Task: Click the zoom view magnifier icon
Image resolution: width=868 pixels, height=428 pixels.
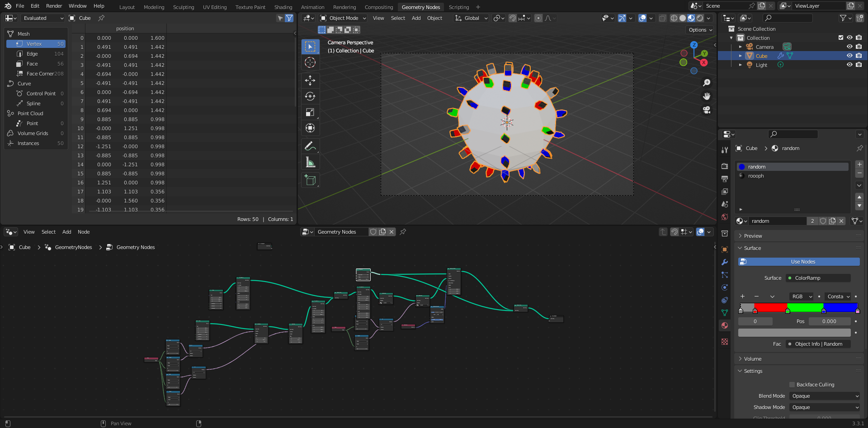Action: pos(707,83)
